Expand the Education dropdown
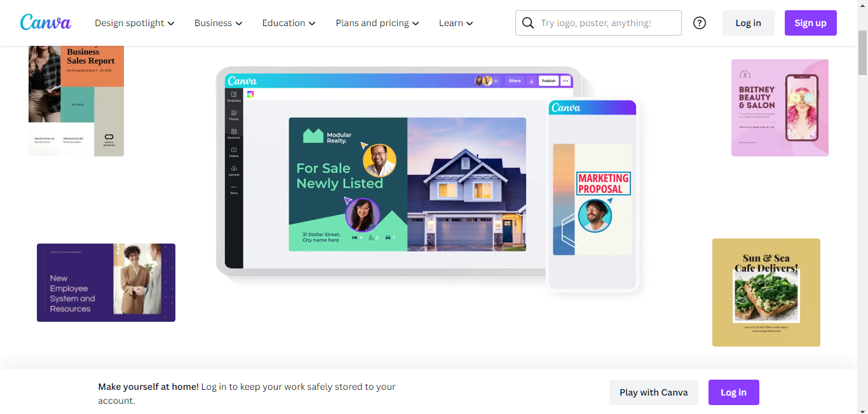The height and width of the screenshot is (414, 868). 288,22
